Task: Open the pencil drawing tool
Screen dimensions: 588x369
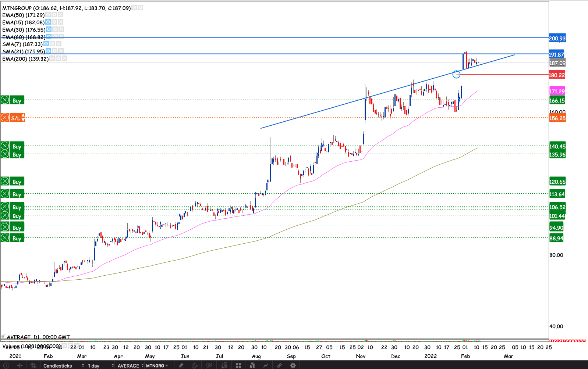Action: click(181, 365)
